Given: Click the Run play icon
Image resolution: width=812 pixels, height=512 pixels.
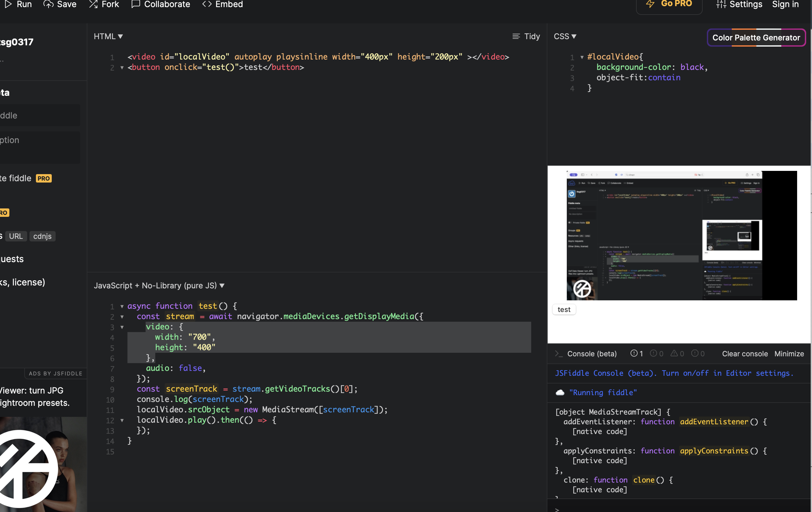Looking at the screenshot, I should [x=8, y=4].
